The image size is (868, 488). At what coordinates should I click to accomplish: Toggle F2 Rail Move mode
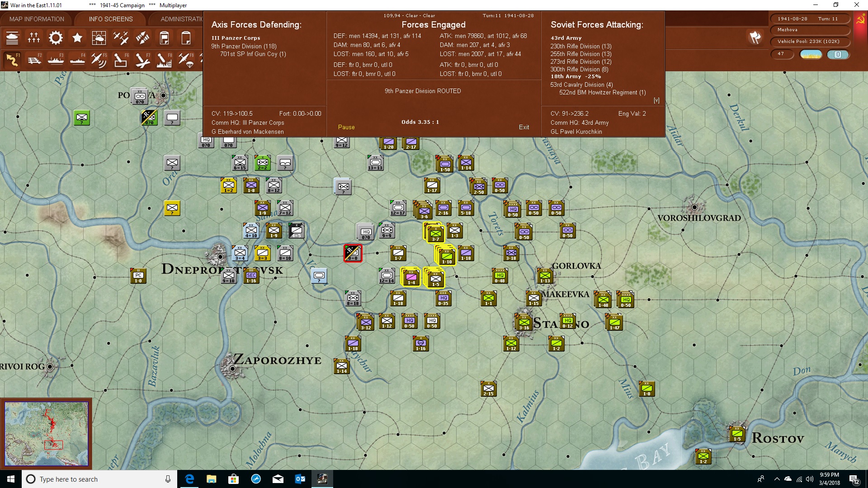tap(34, 60)
